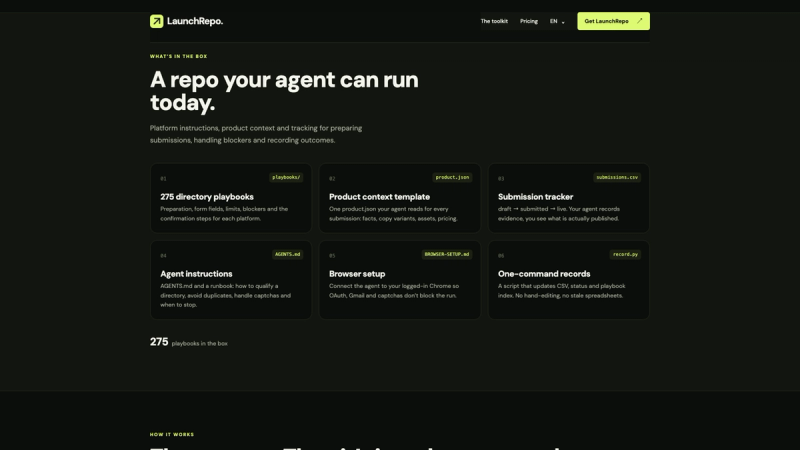
Task: Open the 275 directory playbooks card
Action: pos(231,198)
